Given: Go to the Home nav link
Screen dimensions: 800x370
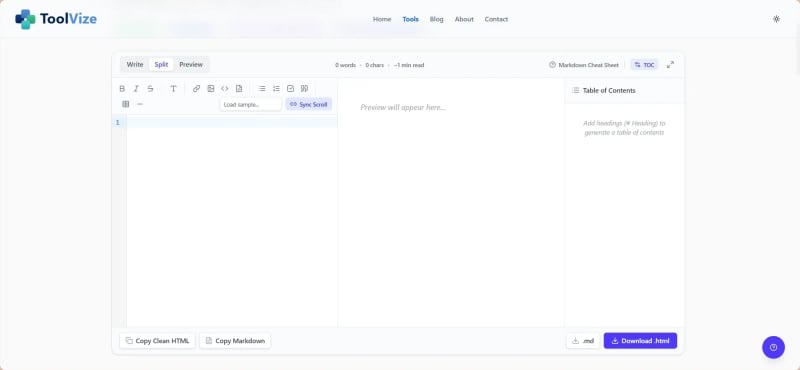Looking at the screenshot, I should click(382, 19).
